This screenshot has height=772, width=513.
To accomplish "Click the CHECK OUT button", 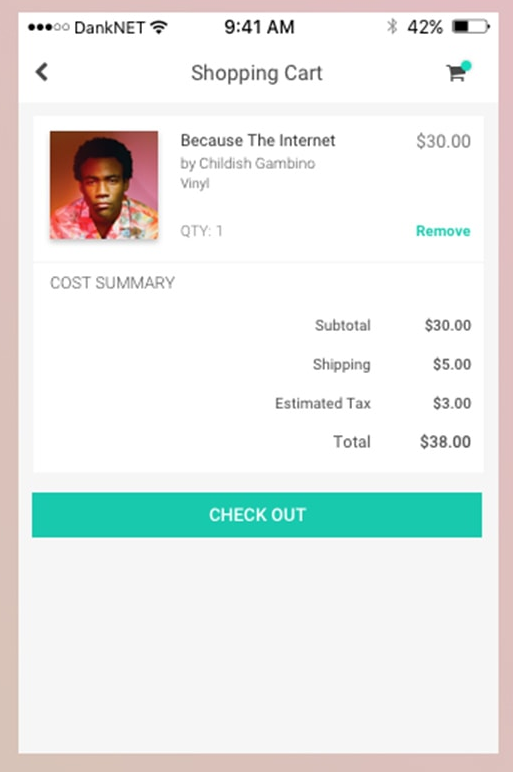I will click(x=257, y=515).
